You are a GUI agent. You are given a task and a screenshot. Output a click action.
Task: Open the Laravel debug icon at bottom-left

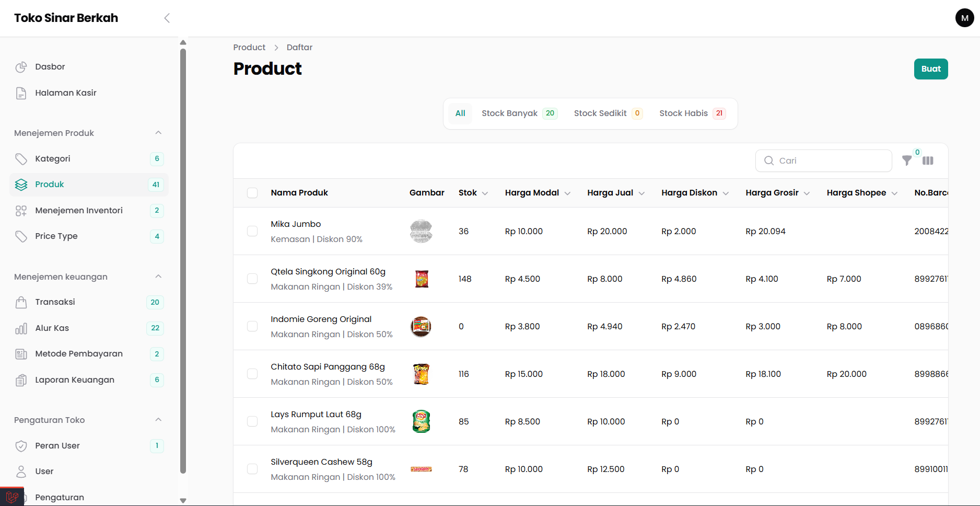click(x=12, y=497)
